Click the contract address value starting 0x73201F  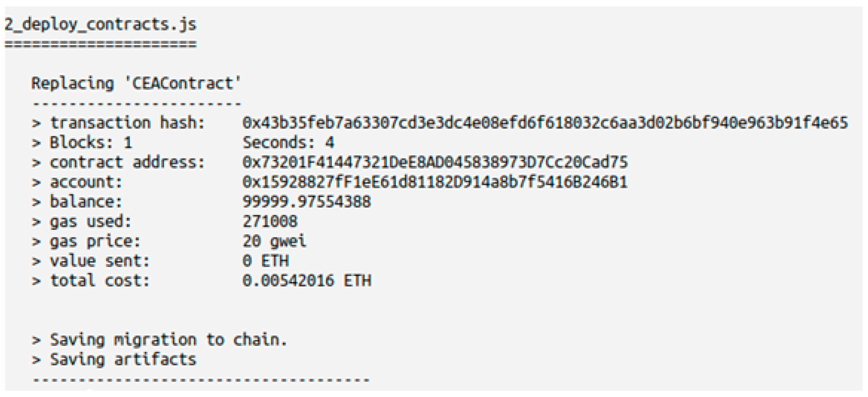(x=435, y=163)
